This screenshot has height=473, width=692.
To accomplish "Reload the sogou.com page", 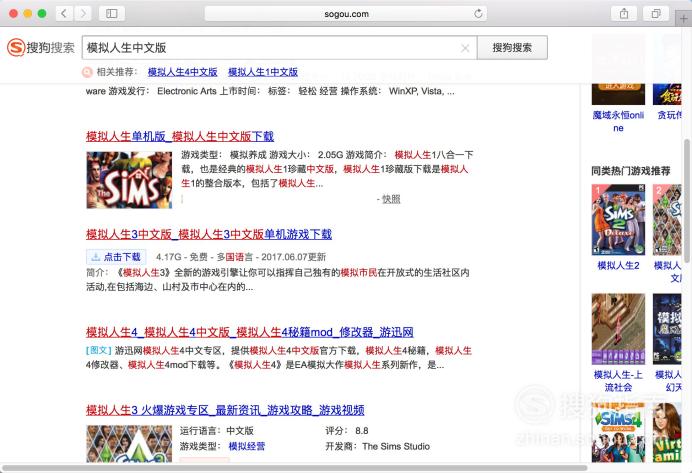I will click(x=478, y=14).
